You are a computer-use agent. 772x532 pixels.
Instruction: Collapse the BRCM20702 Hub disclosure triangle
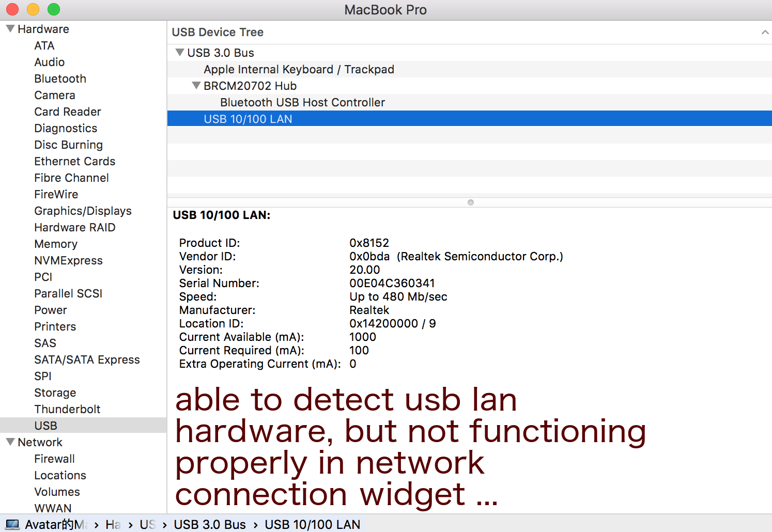coord(196,86)
